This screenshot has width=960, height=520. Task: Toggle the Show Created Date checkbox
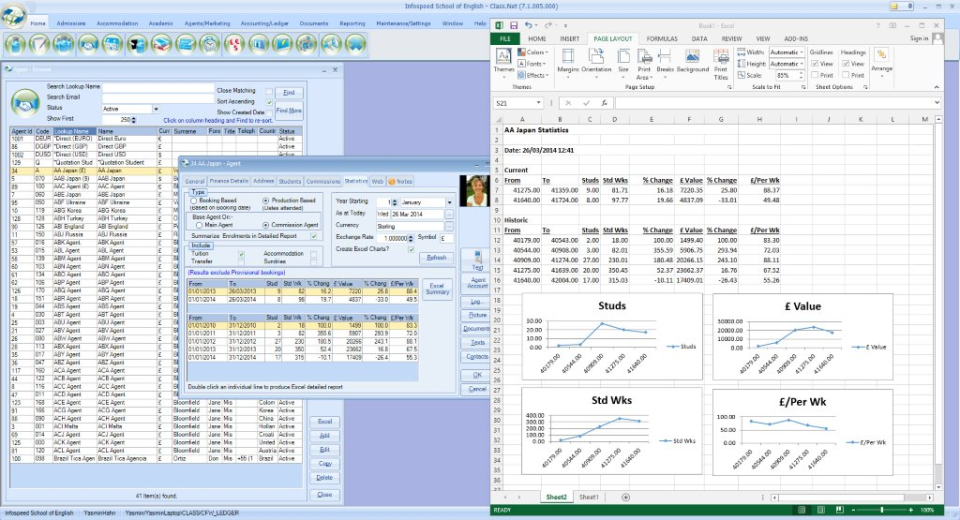click(x=269, y=113)
